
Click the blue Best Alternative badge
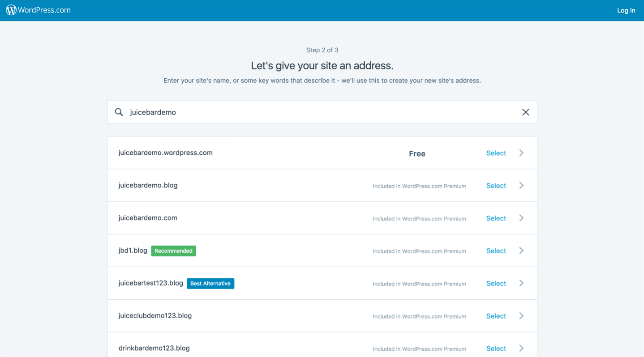coord(210,283)
